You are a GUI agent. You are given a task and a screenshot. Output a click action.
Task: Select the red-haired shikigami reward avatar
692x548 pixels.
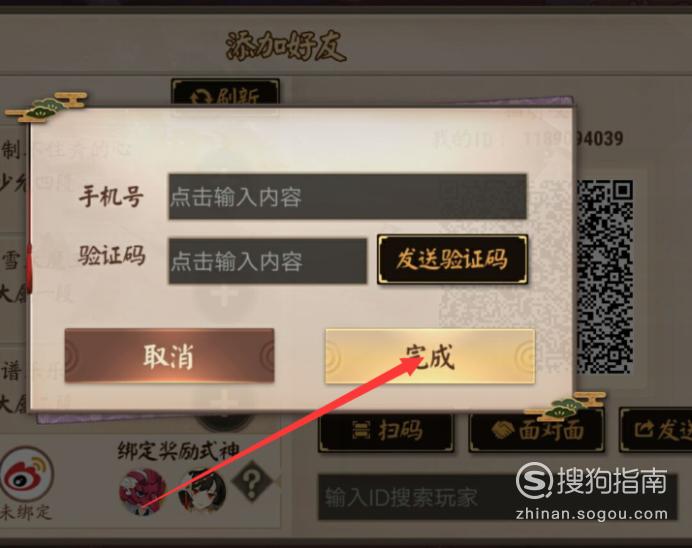point(142,491)
